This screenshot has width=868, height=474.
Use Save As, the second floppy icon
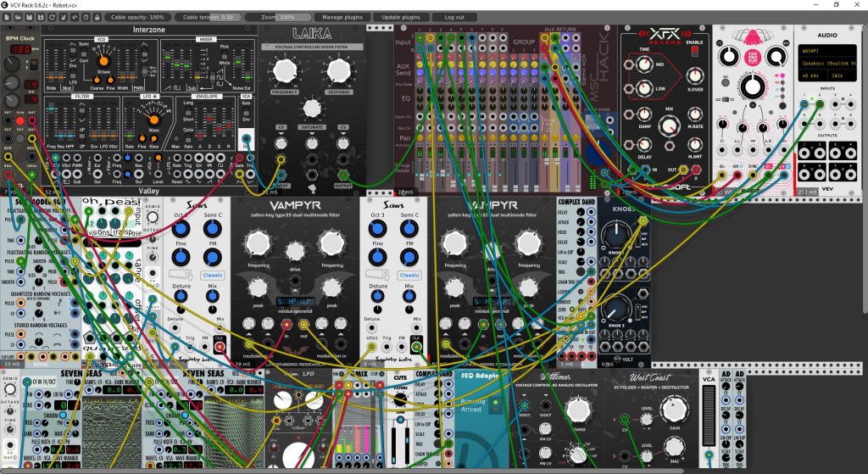41,17
